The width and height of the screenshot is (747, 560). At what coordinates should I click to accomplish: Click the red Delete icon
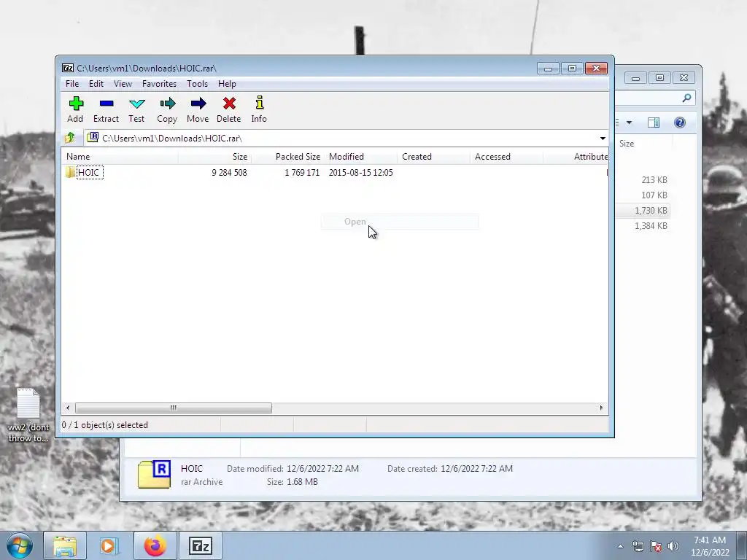click(x=229, y=104)
